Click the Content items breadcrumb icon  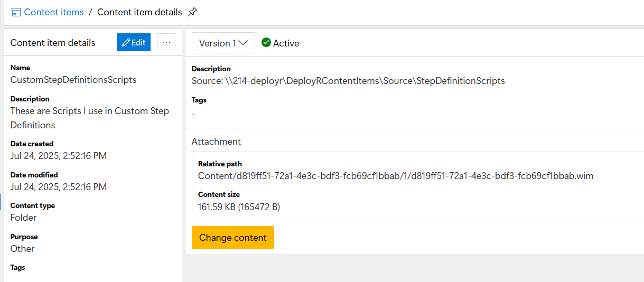coord(16,12)
